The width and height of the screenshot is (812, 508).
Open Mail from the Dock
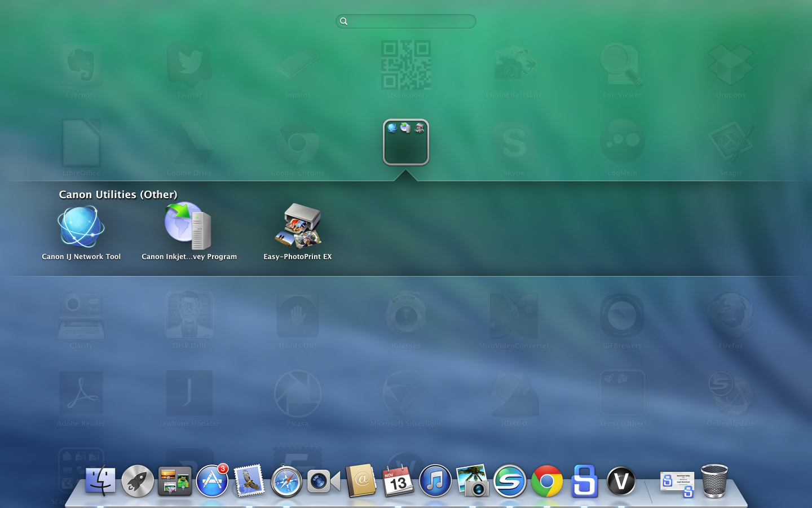pyautogui.click(x=249, y=481)
